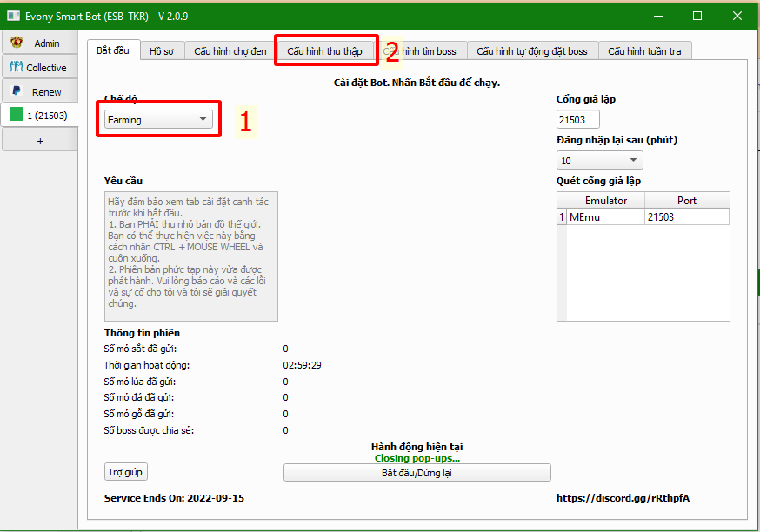760x532 pixels.
Task: Open the Chế độ Farming dropdown
Action: click(x=158, y=120)
